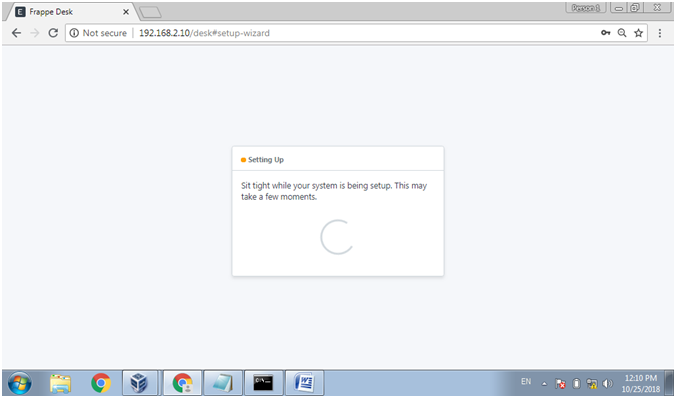The image size is (676, 398).
Task: Click the browser forward arrow
Action: pos(35,33)
